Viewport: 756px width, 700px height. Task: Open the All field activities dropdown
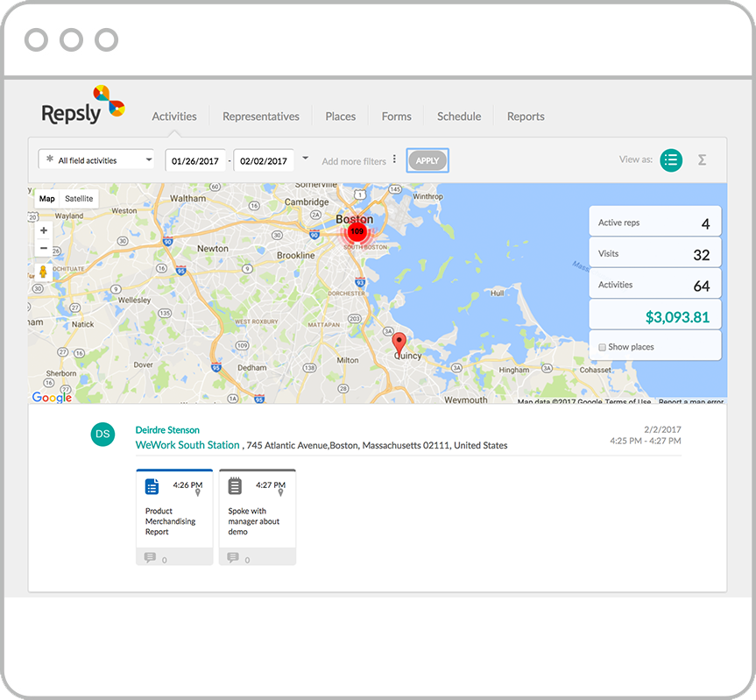coord(96,159)
